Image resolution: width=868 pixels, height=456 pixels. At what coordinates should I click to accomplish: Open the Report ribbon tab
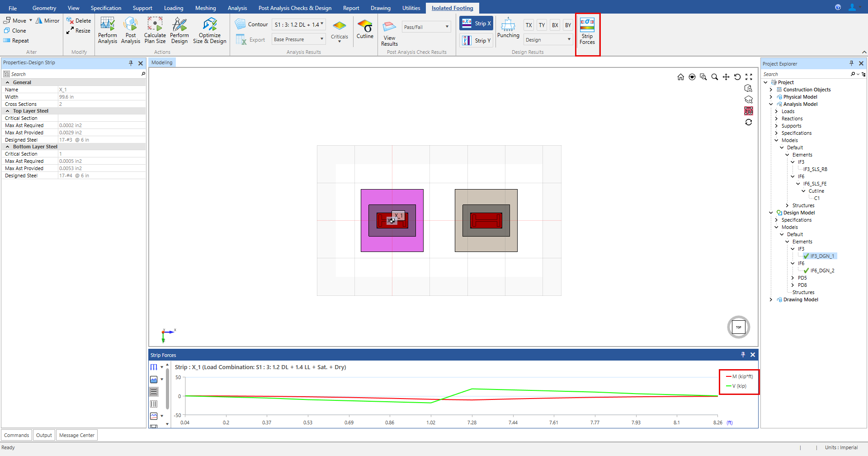pyautogui.click(x=351, y=8)
